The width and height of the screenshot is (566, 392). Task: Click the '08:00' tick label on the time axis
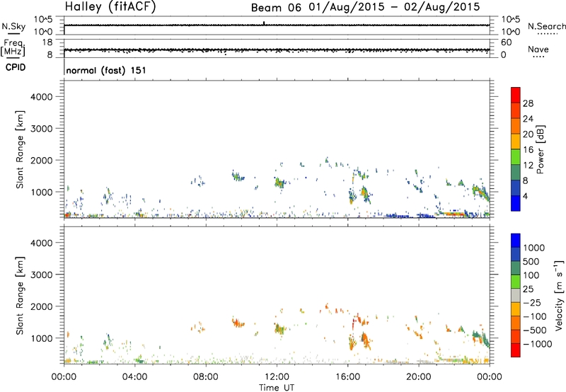pos(206,377)
